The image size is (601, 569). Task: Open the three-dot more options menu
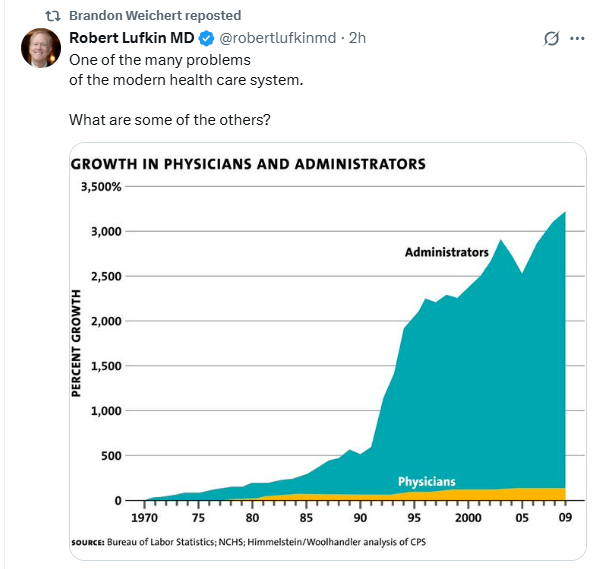coord(577,38)
